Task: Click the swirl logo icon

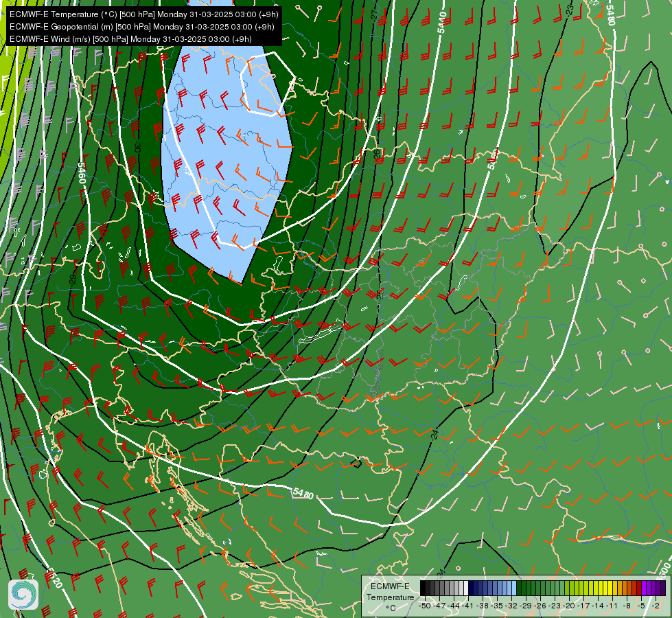Action: tap(23, 595)
